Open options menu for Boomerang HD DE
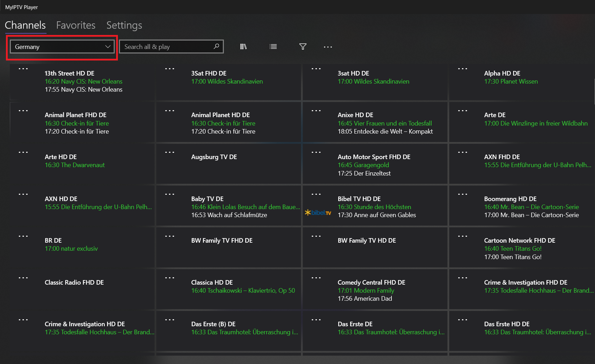Screen dimensions: 595x364 tap(462, 194)
